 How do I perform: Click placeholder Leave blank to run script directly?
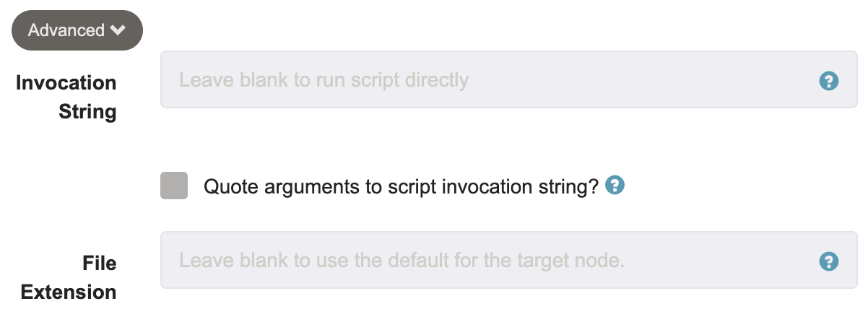point(324,79)
